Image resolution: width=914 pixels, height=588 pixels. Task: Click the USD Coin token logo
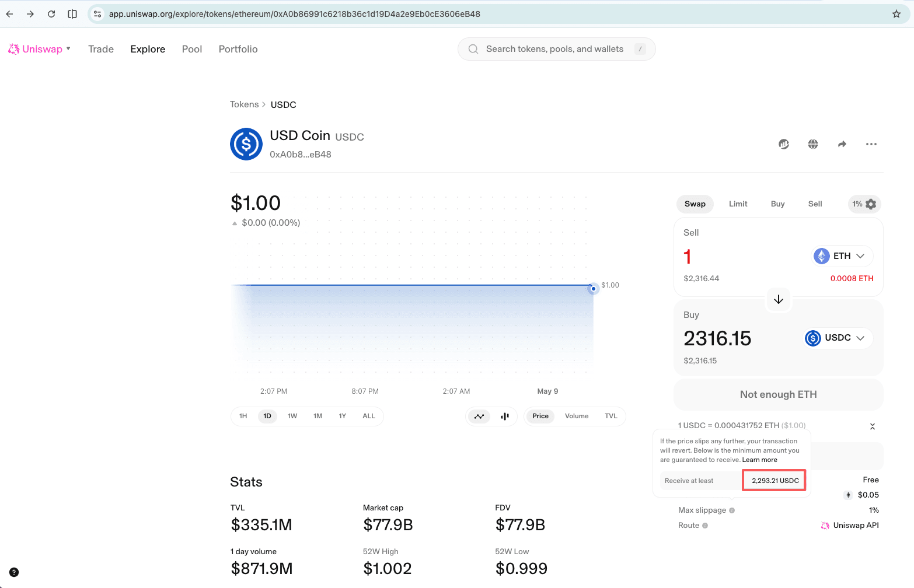[246, 144]
